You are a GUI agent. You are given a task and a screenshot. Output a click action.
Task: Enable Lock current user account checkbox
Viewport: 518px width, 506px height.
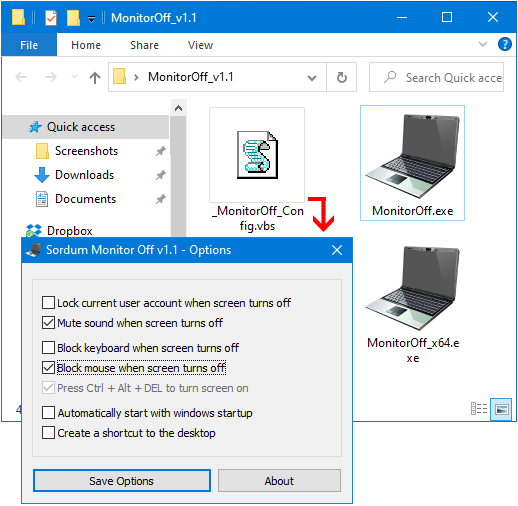(49, 303)
